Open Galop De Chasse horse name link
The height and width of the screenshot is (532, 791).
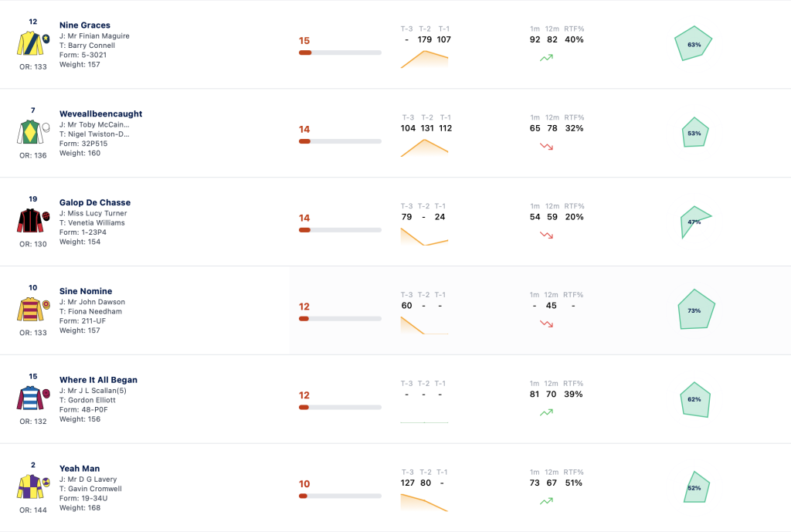(95, 203)
